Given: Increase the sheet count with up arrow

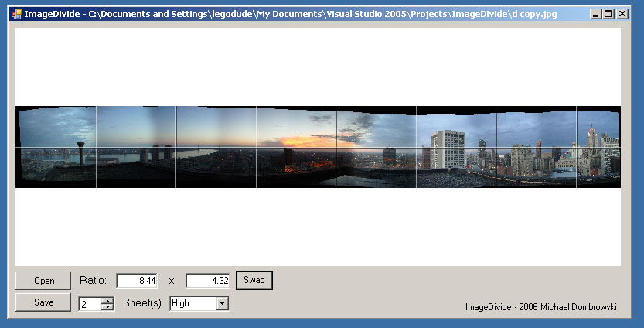Looking at the screenshot, I should point(107,301).
